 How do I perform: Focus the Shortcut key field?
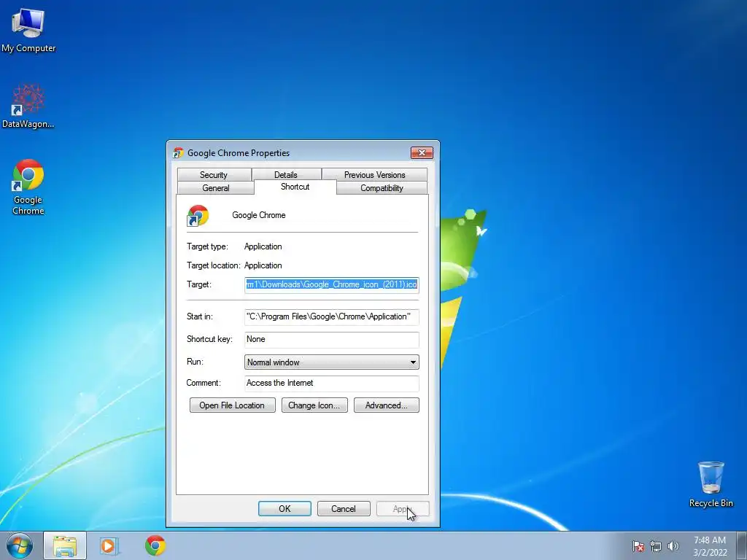pos(332,340)
